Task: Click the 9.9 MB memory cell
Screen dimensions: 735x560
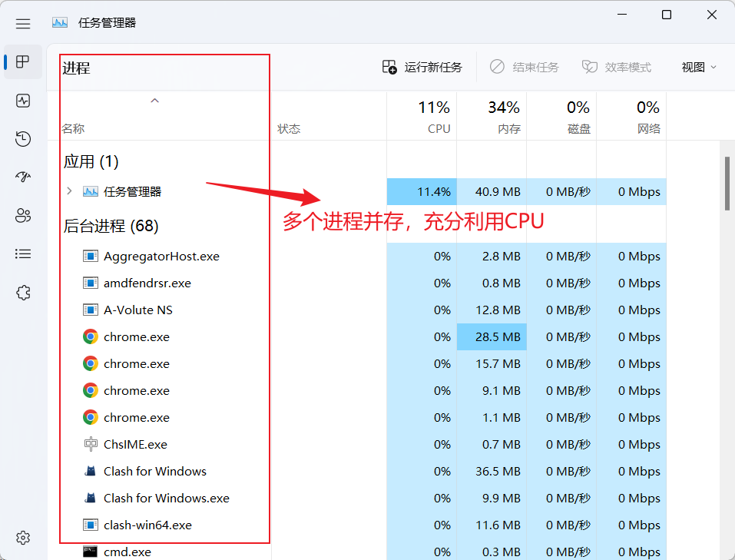Action: pyautogui.click(x=492, y=498)
